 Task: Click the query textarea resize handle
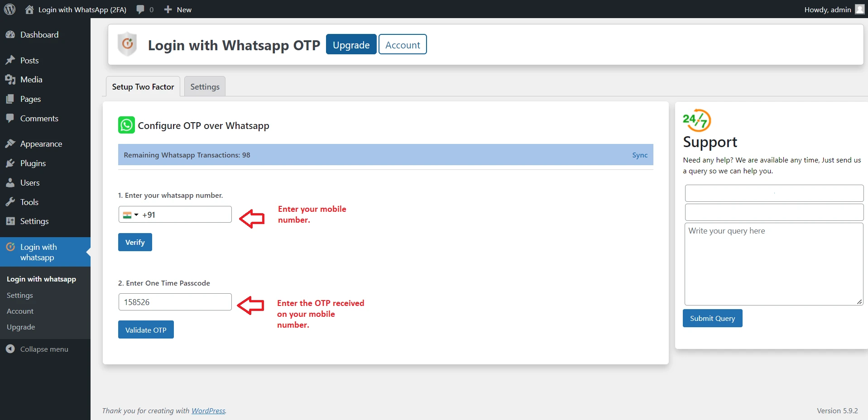[x=859, y=301]
